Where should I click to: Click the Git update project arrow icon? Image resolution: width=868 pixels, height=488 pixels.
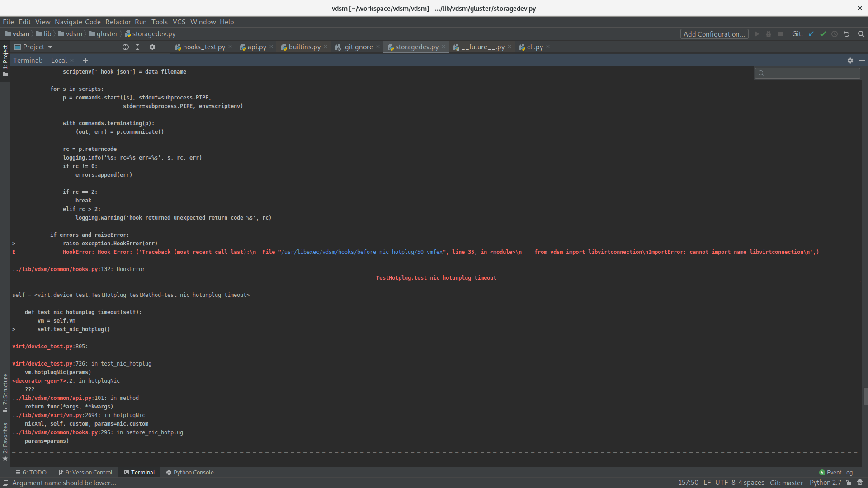pos(811,34)
